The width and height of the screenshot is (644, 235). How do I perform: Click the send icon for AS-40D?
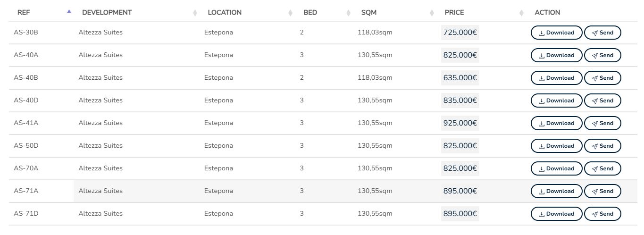pyautogui.click(x=595, y=101)
